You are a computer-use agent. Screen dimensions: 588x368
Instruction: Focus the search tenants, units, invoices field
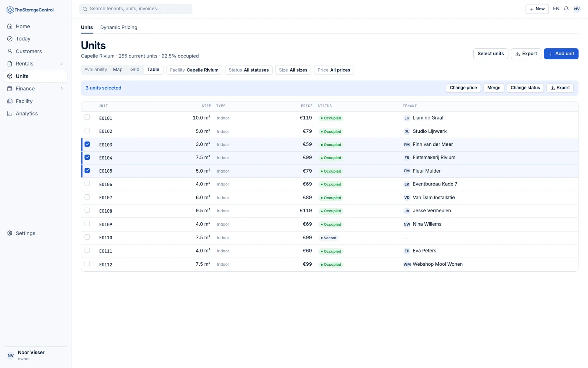click(136, 9)
